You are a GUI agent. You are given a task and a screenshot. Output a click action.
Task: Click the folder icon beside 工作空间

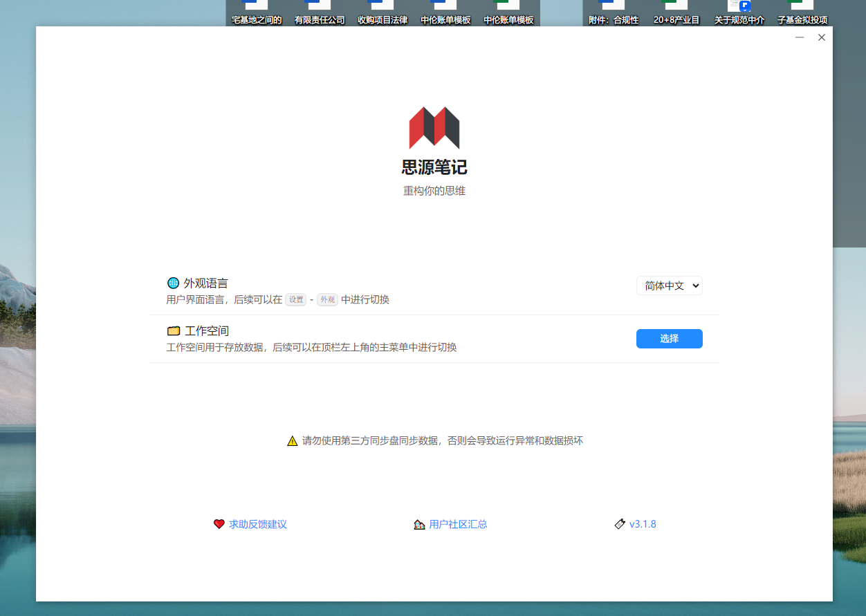174,331
